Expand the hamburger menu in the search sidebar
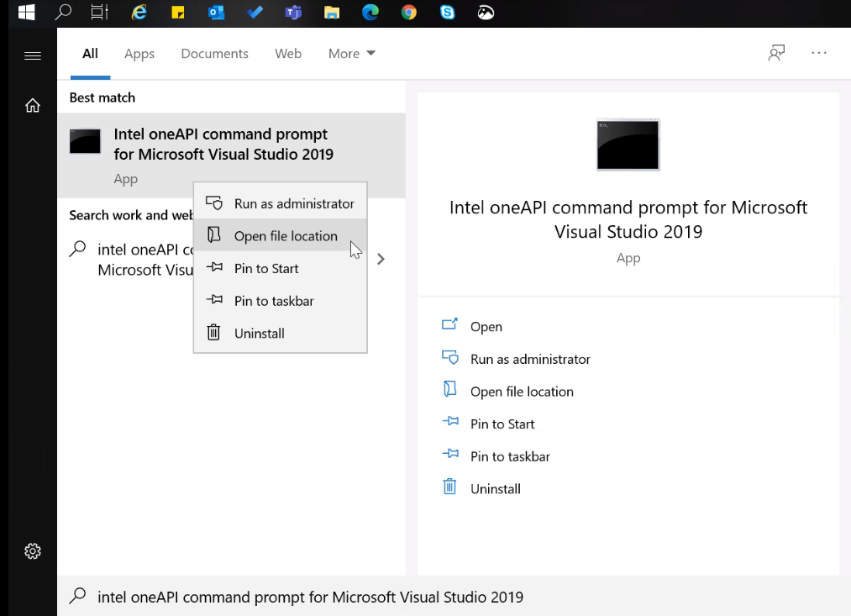This screenshot has width=851, height=616. 33,56
